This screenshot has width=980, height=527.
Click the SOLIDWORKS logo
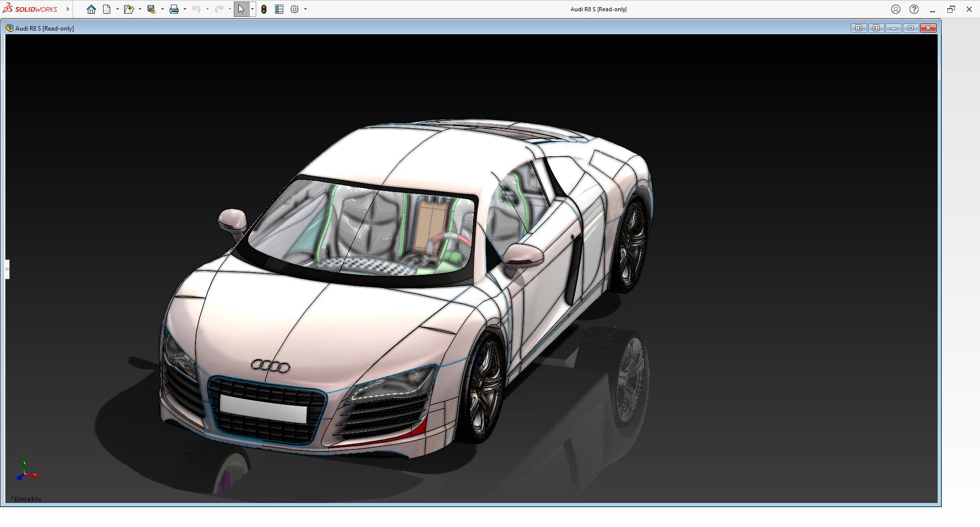(x=31, y=9)
